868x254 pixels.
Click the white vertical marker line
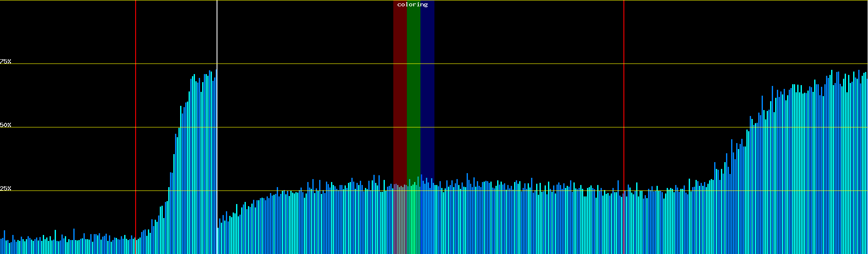tap(217, 34)
